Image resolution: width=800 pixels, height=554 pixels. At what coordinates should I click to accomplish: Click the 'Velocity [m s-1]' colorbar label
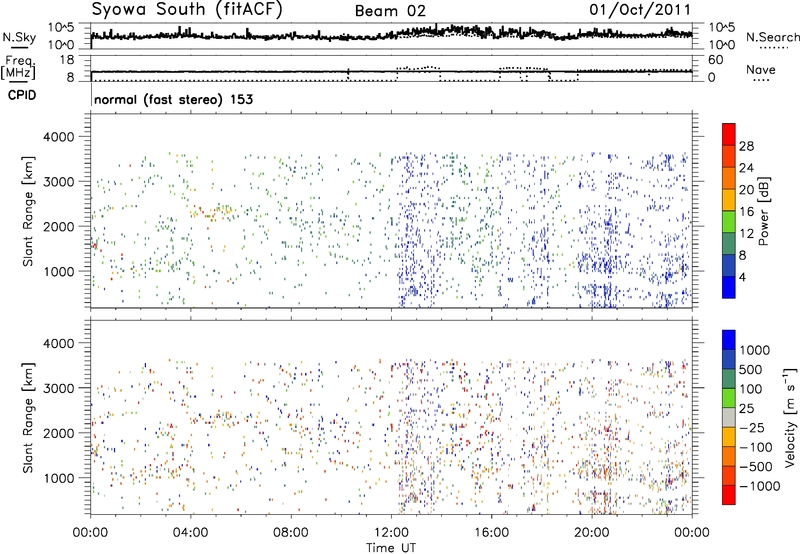[x=790, y=417]
